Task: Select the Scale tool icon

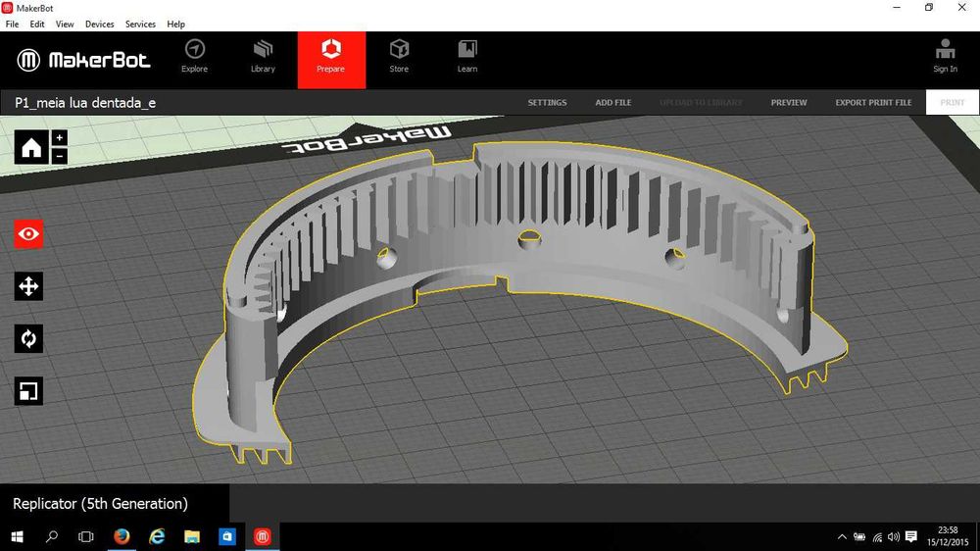Action: pyautogui.click(x=28, y=391)
